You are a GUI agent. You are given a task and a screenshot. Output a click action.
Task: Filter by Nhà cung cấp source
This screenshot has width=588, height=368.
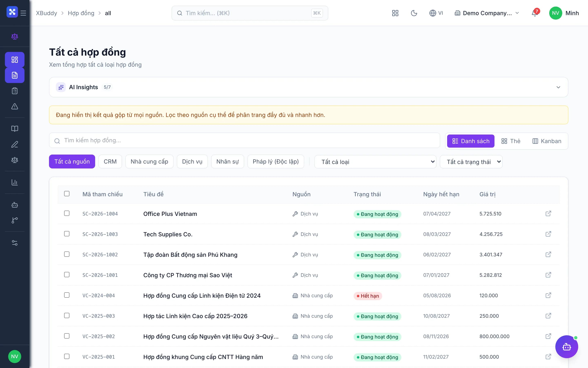pyautogui.click(x=149, y=162)
